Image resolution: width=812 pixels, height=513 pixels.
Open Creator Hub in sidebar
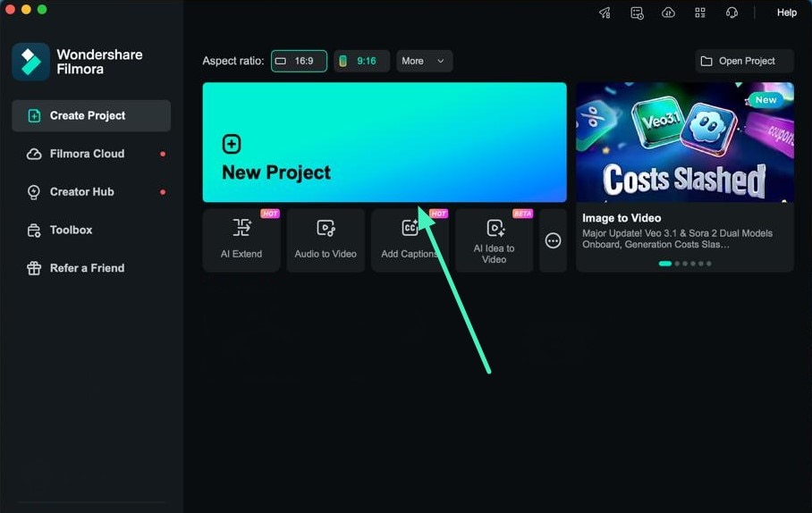click(x=91, y=192)
